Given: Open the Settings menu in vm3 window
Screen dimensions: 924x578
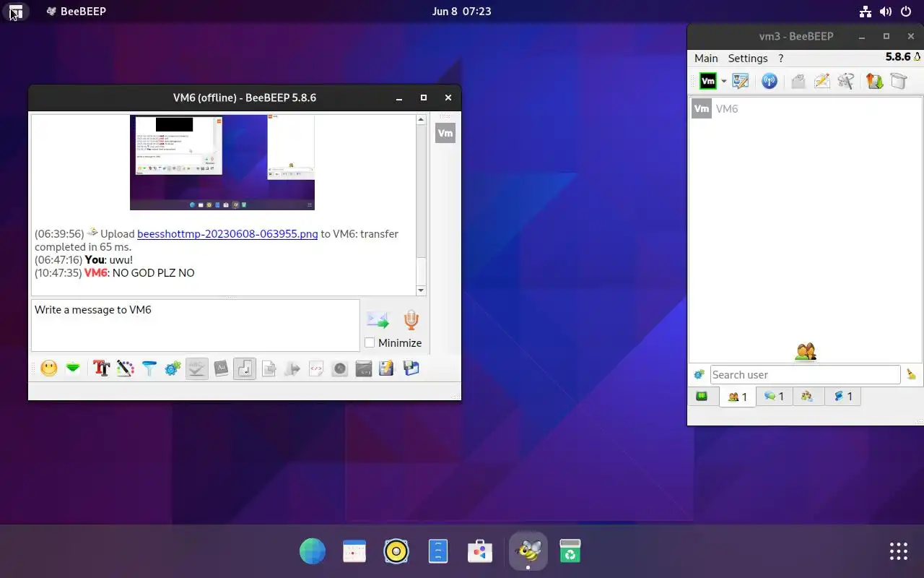Looking at the screenshot, I should click(x=748, y=59).
